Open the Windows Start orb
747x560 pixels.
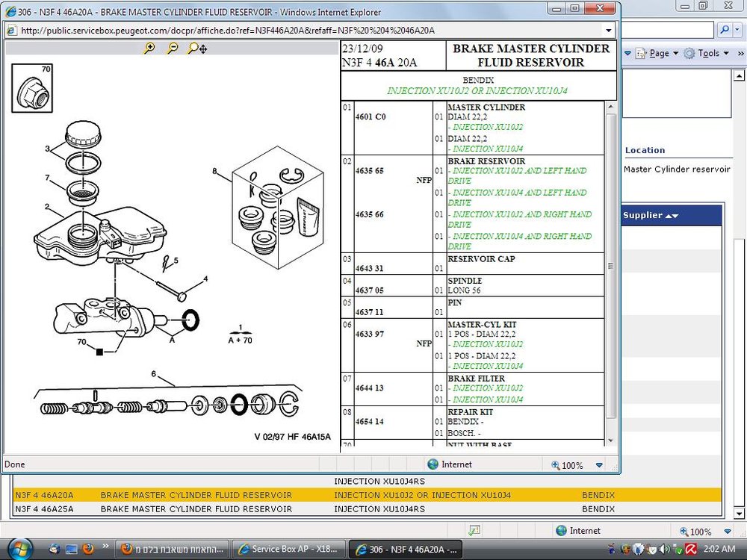click(19, 548)
